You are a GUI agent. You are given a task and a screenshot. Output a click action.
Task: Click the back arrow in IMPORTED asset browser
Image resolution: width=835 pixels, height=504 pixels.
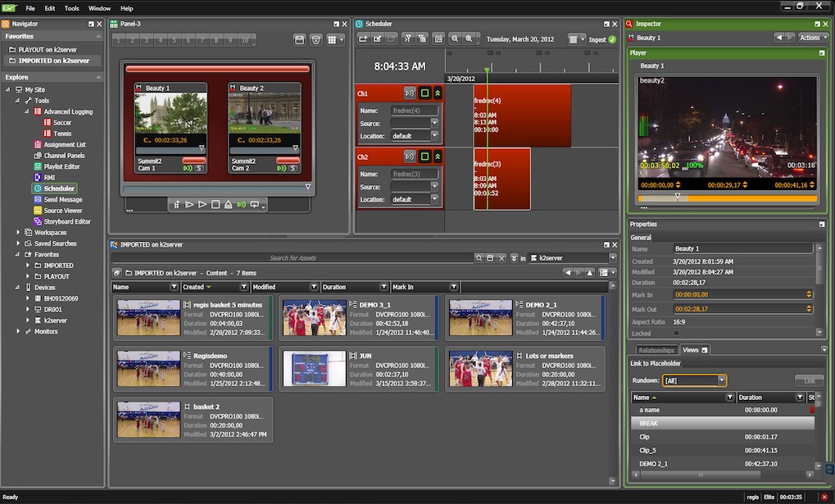(568, 273)
